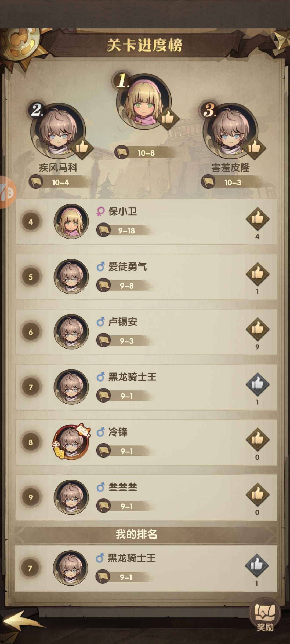
Task: Like 卢锡安's ranking entry
Action: coord(258,329)
